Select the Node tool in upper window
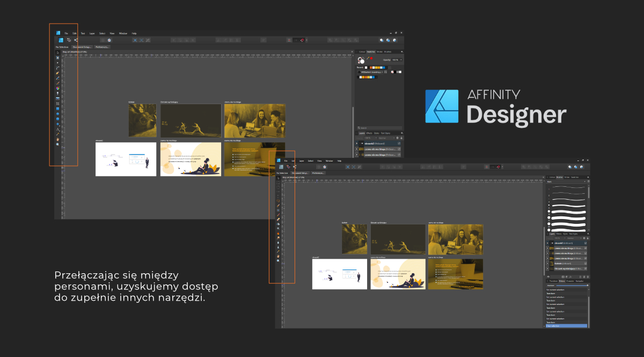 tap(57, 63)
